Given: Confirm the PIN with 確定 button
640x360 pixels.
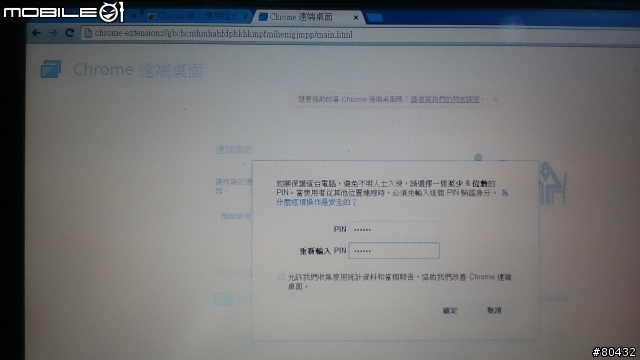Looking at the screenshot, I should click(x=450, y=311).
